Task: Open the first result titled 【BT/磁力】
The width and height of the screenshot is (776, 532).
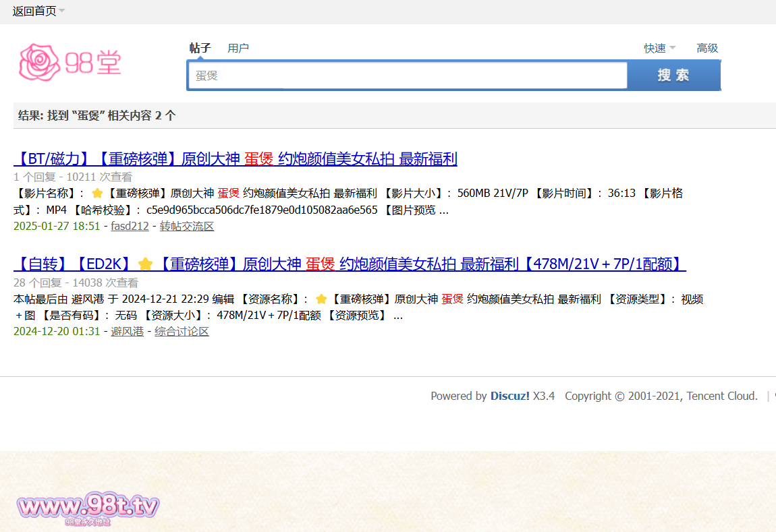Action: click(x=235, y=159)
